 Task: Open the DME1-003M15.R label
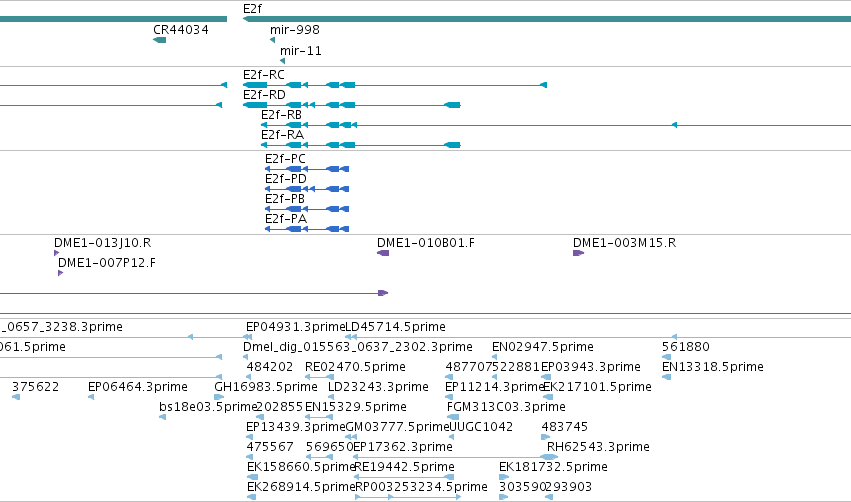coord(625,243)
